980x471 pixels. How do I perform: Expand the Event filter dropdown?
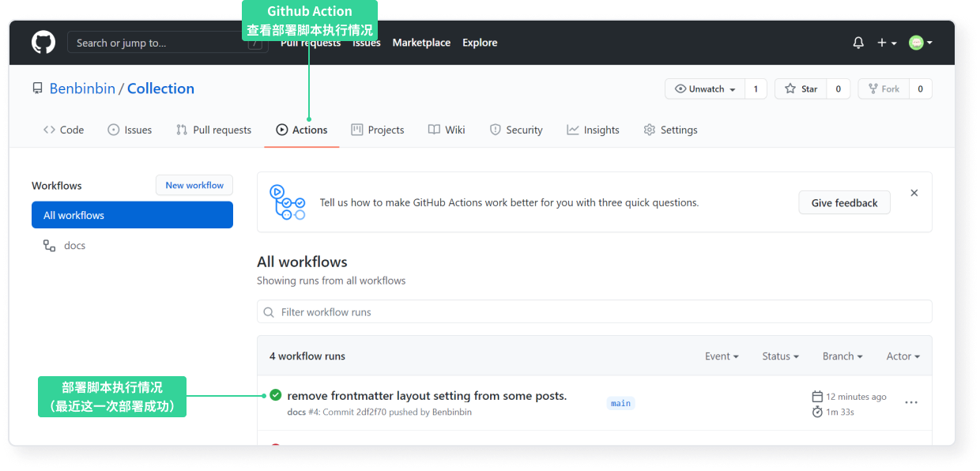722,356
